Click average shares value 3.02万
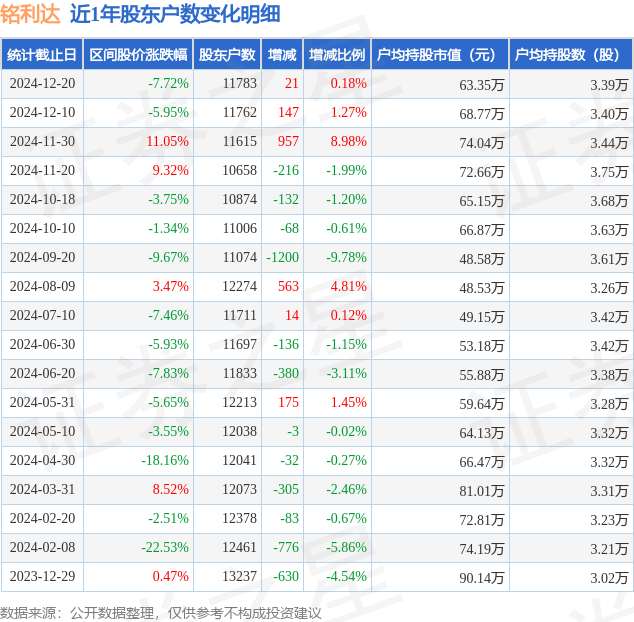The image size is (634, 622). (609, 578)
